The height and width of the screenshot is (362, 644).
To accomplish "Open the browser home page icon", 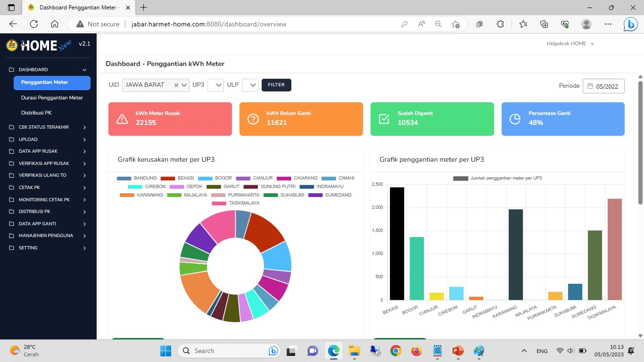I will 55,24.
